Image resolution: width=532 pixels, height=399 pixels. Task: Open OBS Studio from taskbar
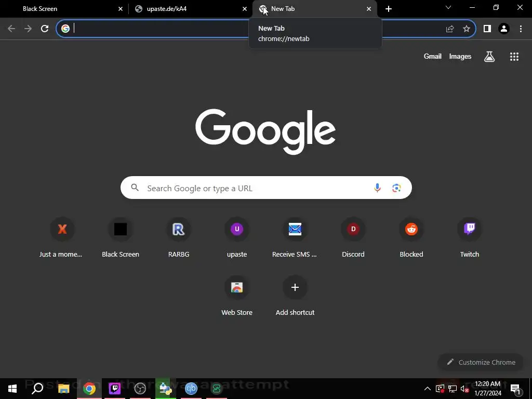click(140, 389)
